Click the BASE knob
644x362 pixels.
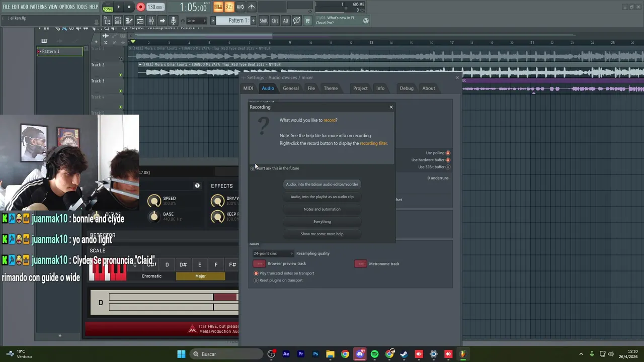tap(154, 217)
